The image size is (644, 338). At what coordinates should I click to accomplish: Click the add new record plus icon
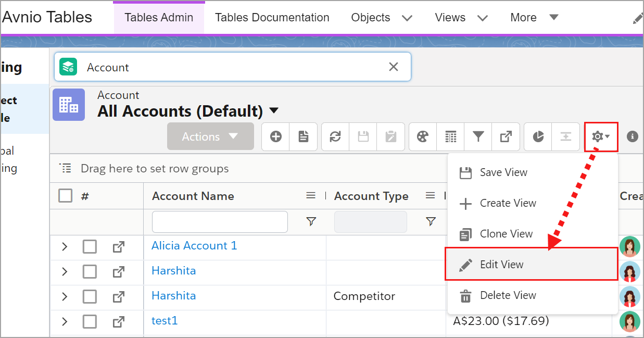pyautogui.click(x=276, y=136)
